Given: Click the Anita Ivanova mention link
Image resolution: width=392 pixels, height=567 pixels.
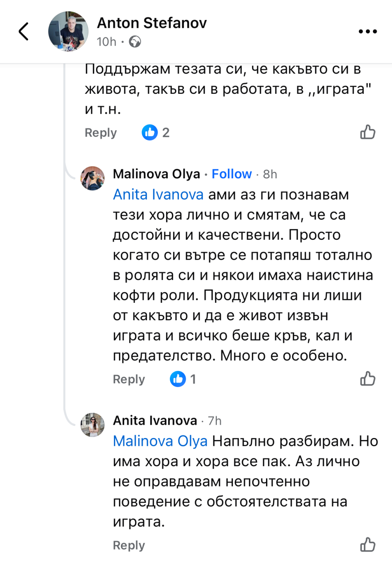Looking at the screenshot, I should (x=158, y=195).
